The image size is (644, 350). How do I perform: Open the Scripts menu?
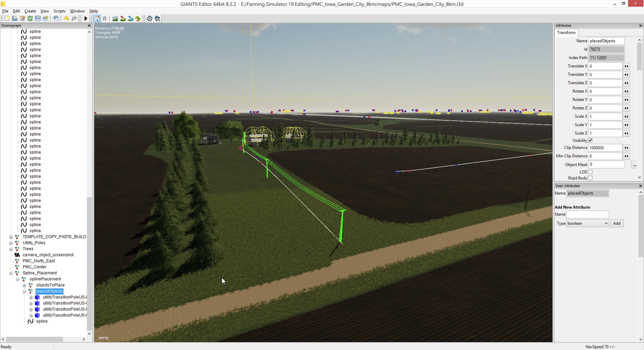tap(59, 11)
